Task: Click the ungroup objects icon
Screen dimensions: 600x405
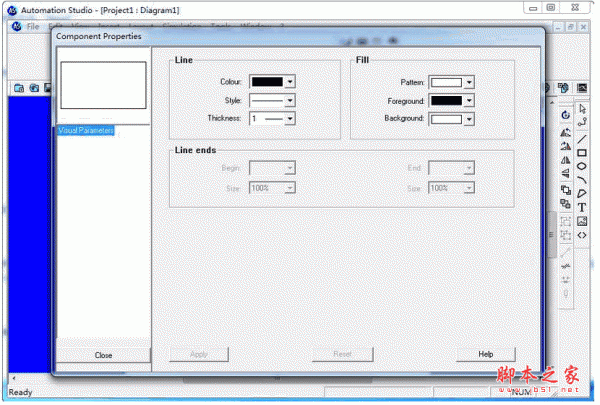Action: tap(566, 235)
